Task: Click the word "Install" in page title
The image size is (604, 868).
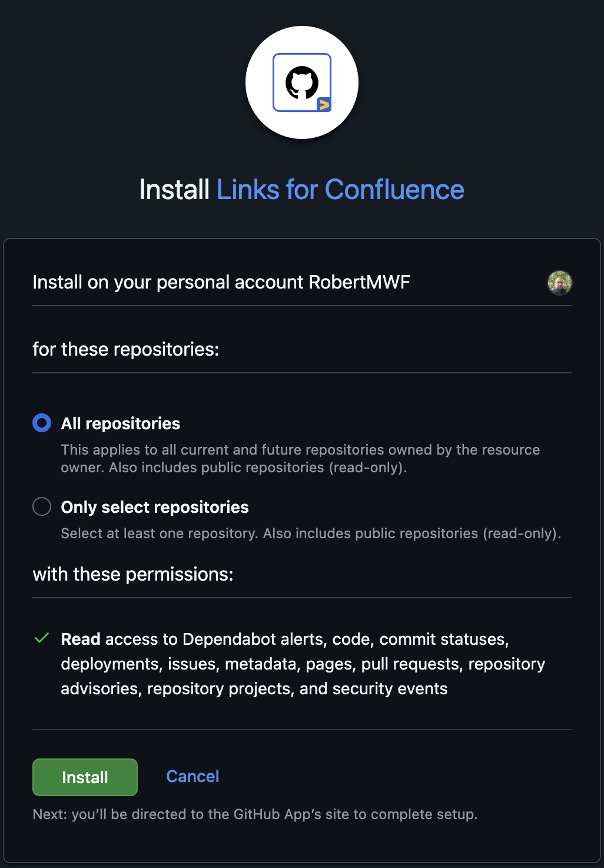Action: click(175, 190)
